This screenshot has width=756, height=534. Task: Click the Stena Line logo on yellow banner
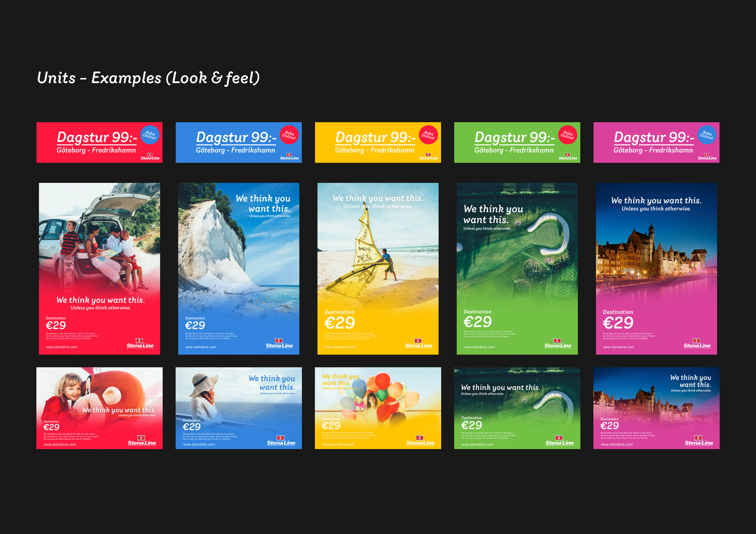(x=429, y=157)
